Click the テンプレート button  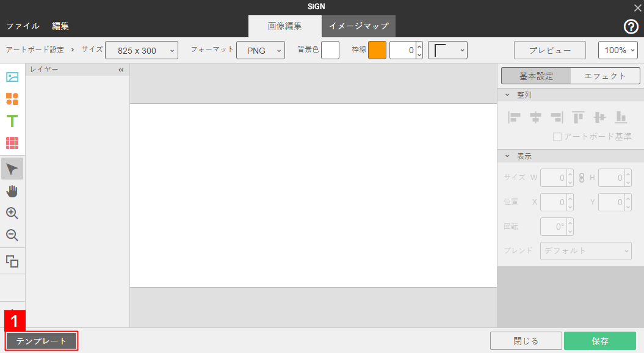tap(41, 341)
